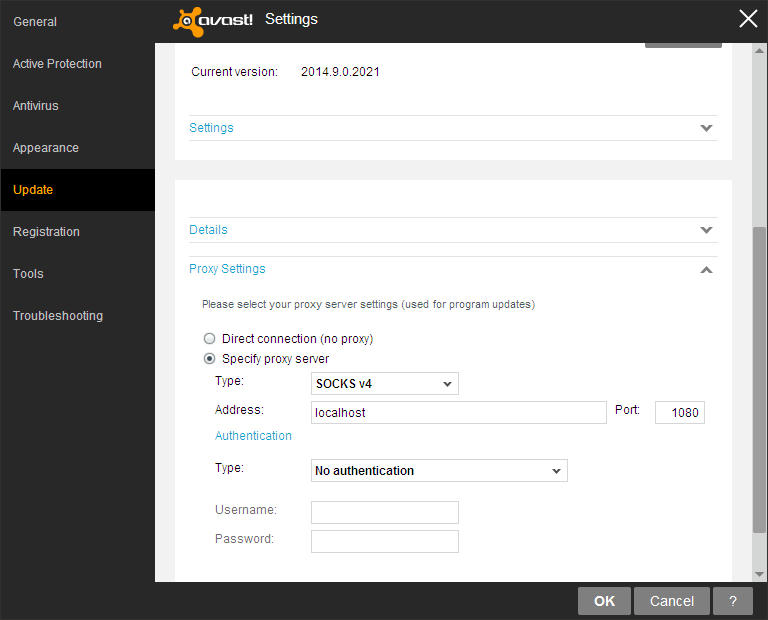768x620 pixels.
Task: Open the Registration section
Action: click(x=46, y=232)
